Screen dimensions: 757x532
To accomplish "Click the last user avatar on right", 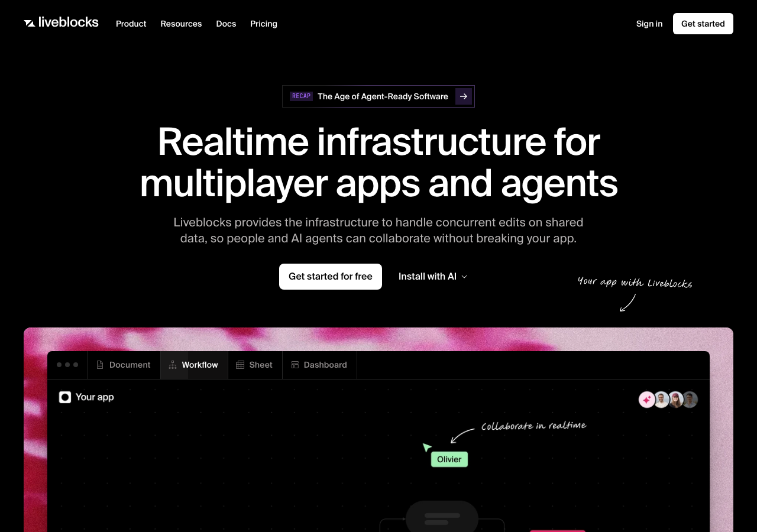I will coord(690,400).
